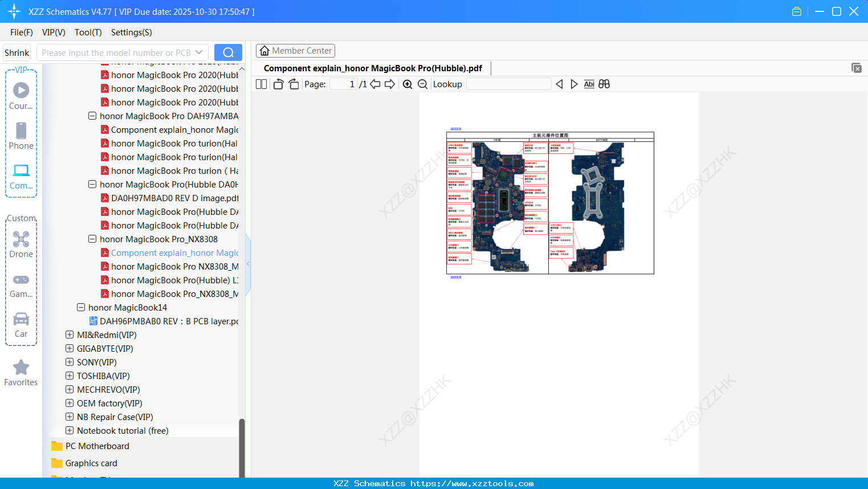The image size is (868, 489).
Task: Open the model number dropdown arrow
Action: pyautogui.click(x=199, y=52)
